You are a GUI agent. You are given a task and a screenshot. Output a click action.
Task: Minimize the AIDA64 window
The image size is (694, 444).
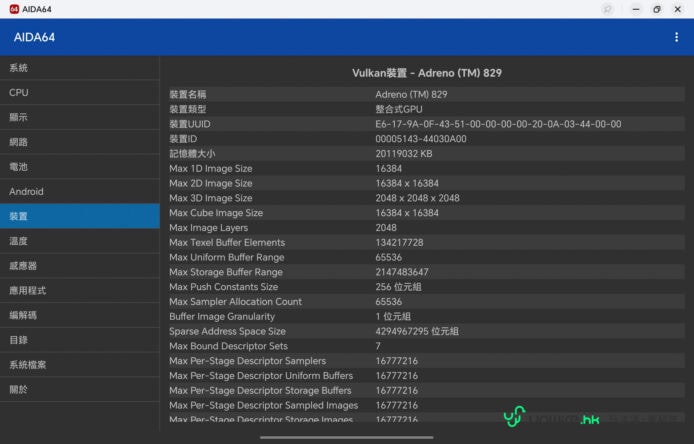click(x=636, y=9)
